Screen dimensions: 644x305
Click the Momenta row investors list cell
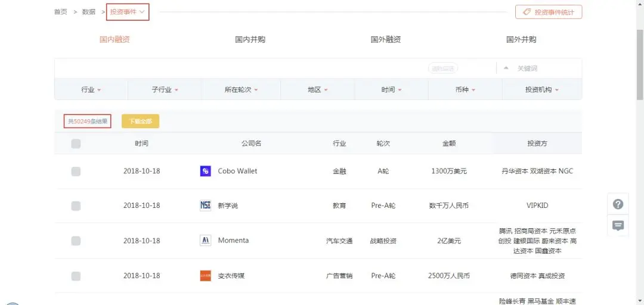(x=537, y=241)
